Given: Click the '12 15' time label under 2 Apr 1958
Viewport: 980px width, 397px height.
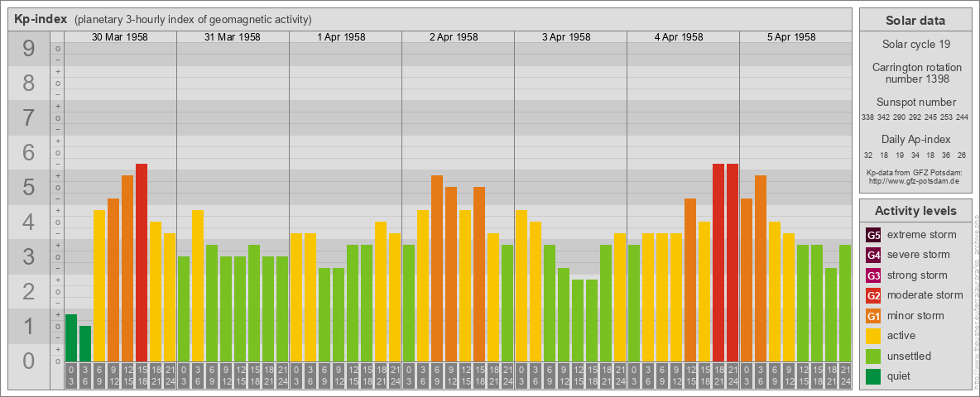Looking at the screenshot, I should (x=465, y=375).
